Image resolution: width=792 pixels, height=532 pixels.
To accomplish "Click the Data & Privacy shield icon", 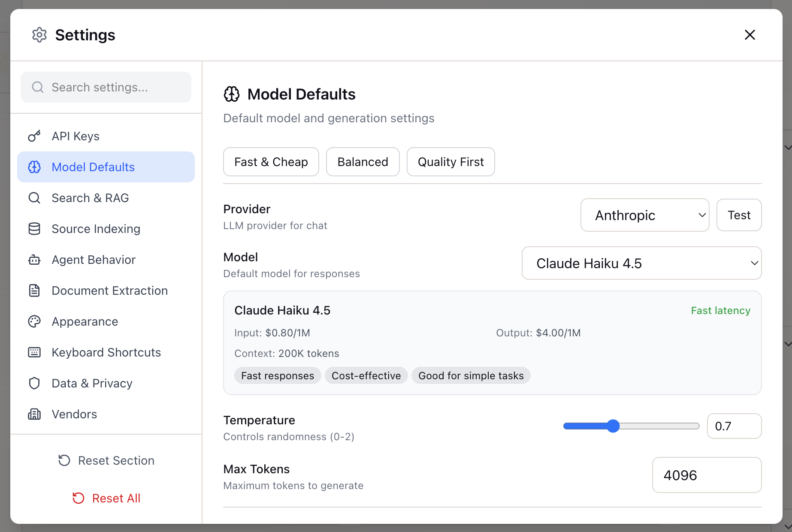I will pyautogui.click(x=34, y=383).
